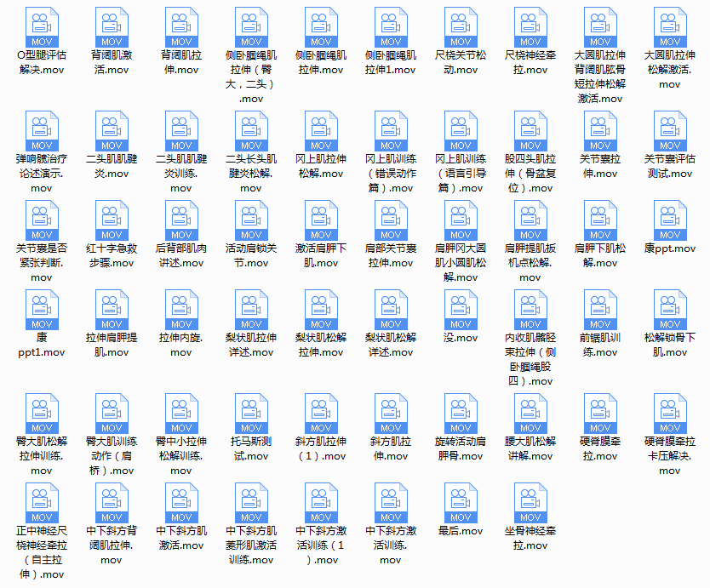
Task: Click file name 二头肌肌腱炎训练.mov
Action: (181, 174)
